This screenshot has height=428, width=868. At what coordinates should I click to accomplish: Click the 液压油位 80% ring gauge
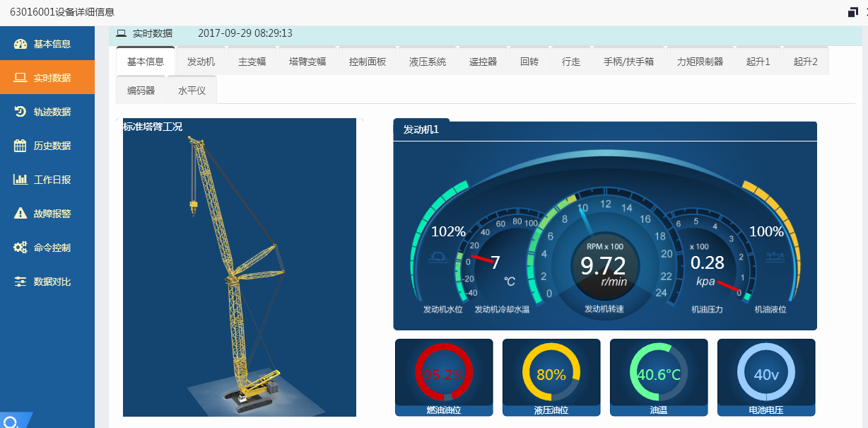[x=551, y=373]
